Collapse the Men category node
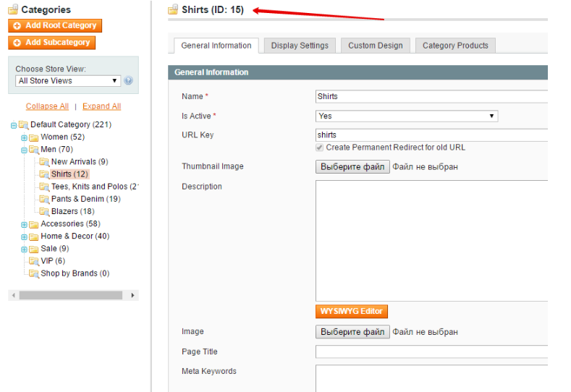 [24, 150]
